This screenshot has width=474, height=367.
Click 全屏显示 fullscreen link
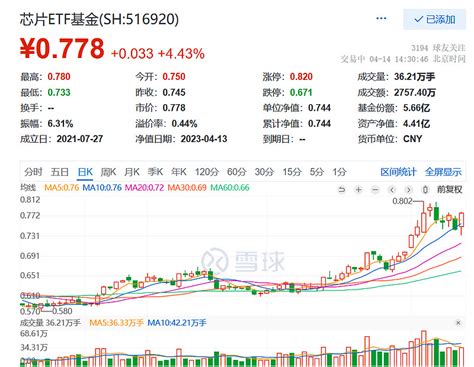coord(443,172)
